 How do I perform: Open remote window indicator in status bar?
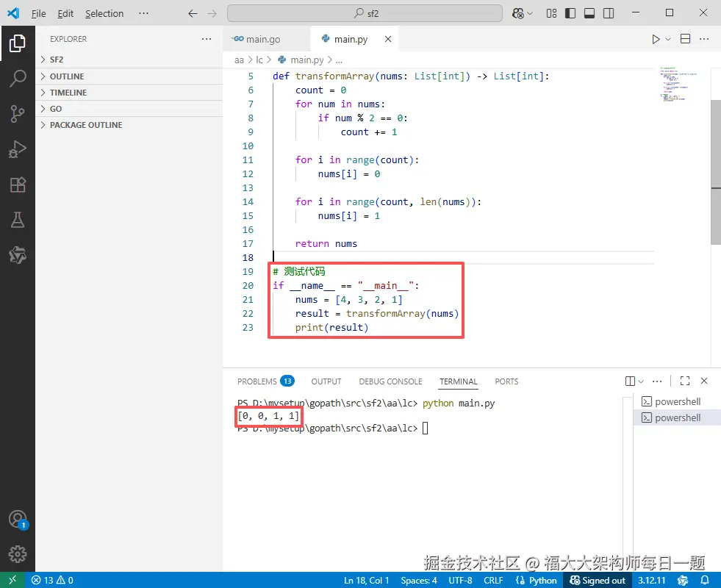[x=12, y=580]
